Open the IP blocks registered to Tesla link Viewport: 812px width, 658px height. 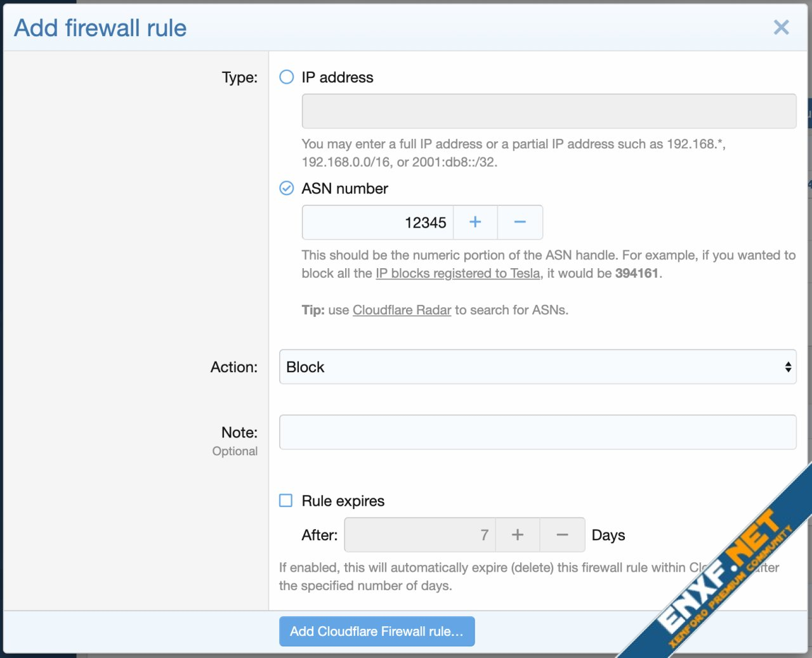click(457, 273)
